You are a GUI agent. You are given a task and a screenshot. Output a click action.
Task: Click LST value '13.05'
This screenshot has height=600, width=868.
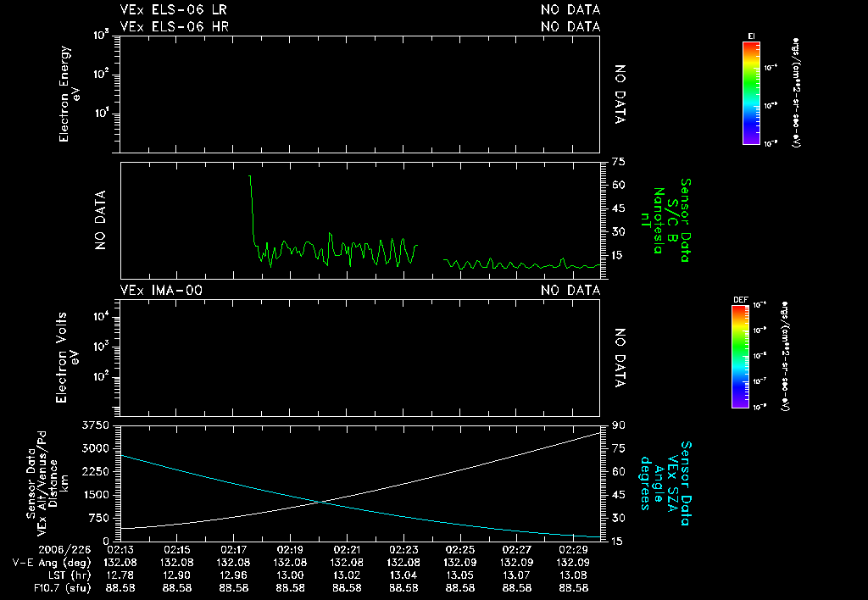pos(460,575)
